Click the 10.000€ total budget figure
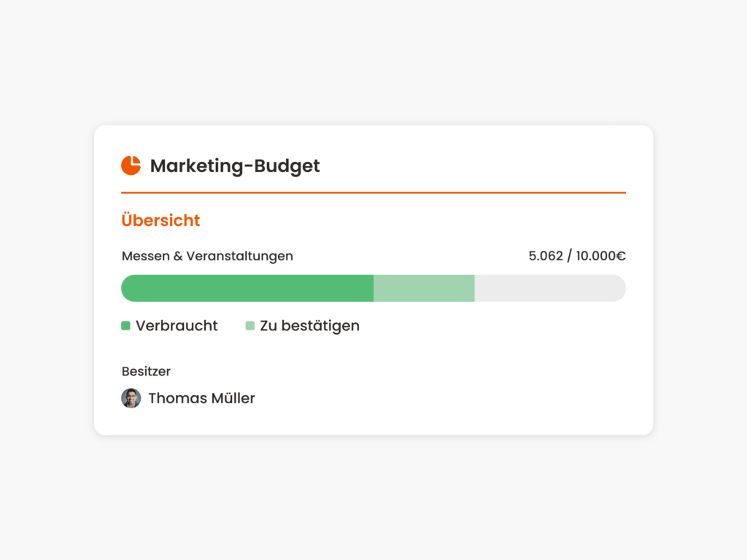Screen dimensions: 747x560 point(601,256)
